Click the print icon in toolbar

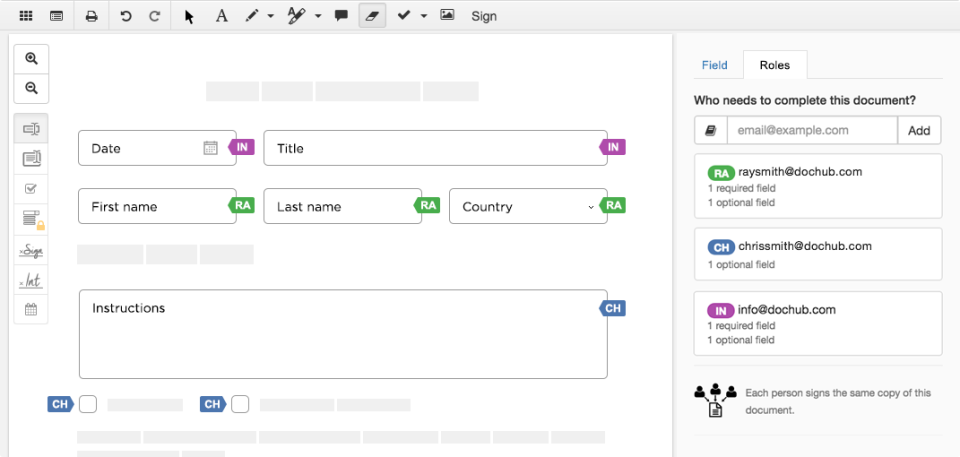pyautogui.click(x=91, y=16)
